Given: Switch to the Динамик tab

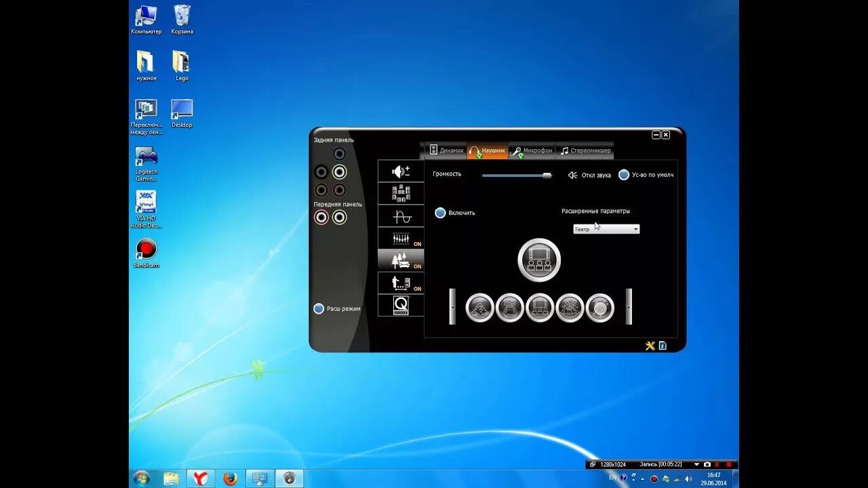Looking at the screenshot, I should tap(446, 150).
